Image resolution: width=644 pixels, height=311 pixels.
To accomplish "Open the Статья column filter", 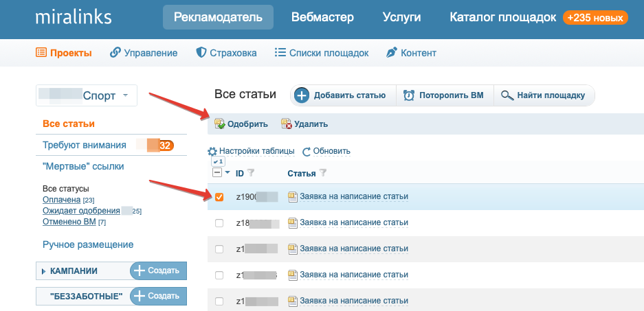I will (323, 173).
